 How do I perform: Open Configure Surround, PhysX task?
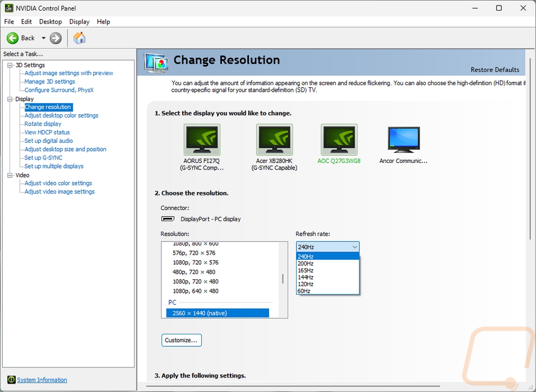click(x=59, y=90)
